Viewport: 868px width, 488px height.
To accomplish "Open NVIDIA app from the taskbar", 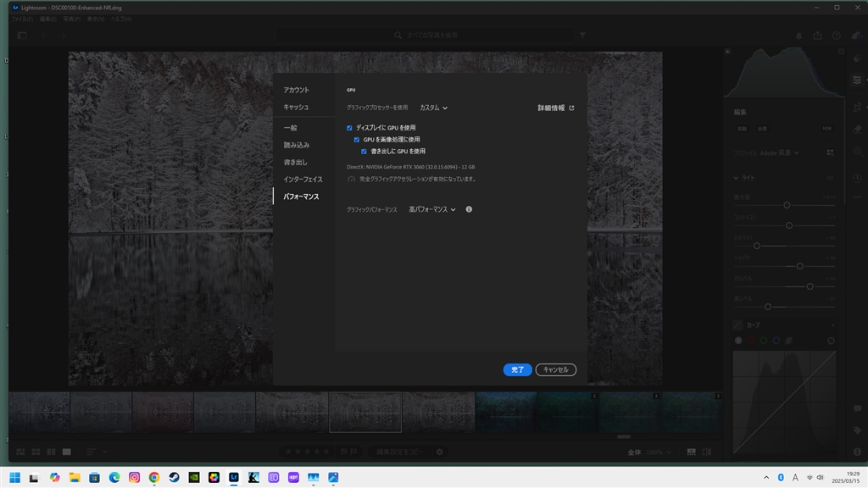I will coord(194,478).
